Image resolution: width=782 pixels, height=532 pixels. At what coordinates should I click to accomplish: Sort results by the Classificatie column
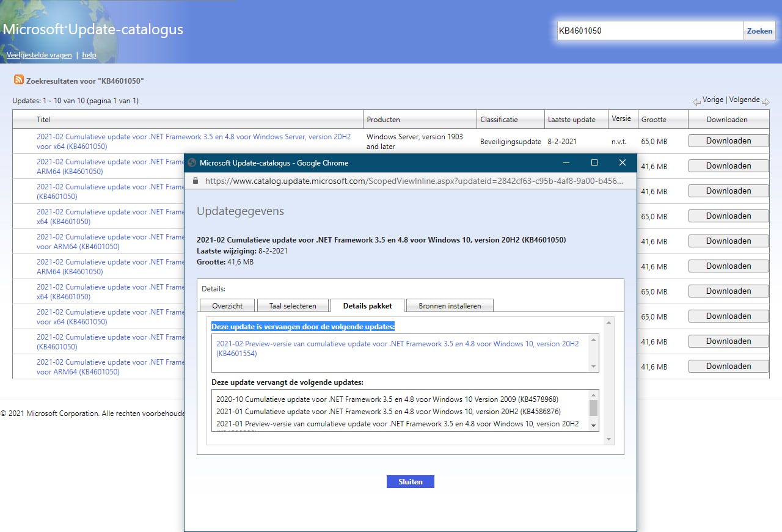point(499,120)
